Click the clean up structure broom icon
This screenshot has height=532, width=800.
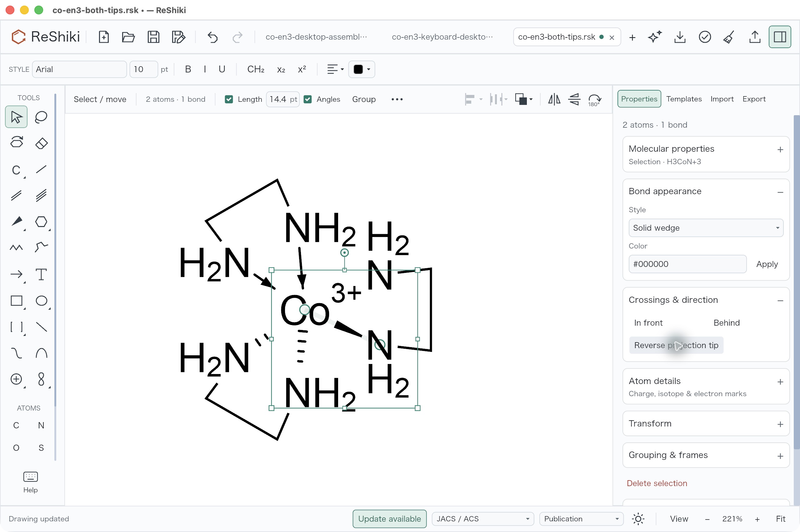coord(729,37)
